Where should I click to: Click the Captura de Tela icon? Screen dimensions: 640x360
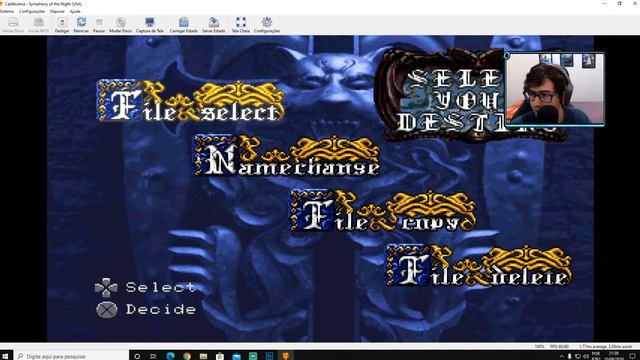[150, 25]
